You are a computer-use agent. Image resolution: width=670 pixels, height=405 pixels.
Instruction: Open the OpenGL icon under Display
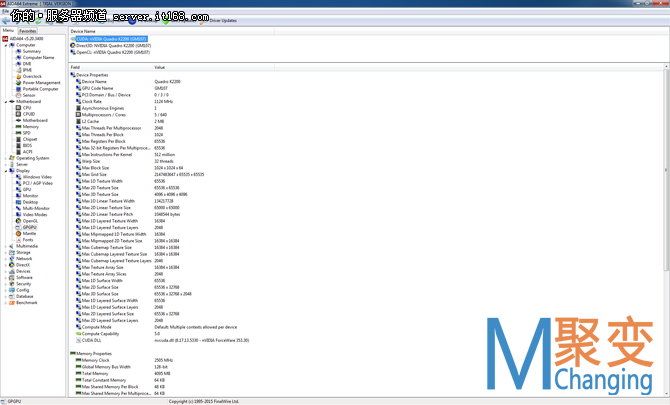point(18,221)
